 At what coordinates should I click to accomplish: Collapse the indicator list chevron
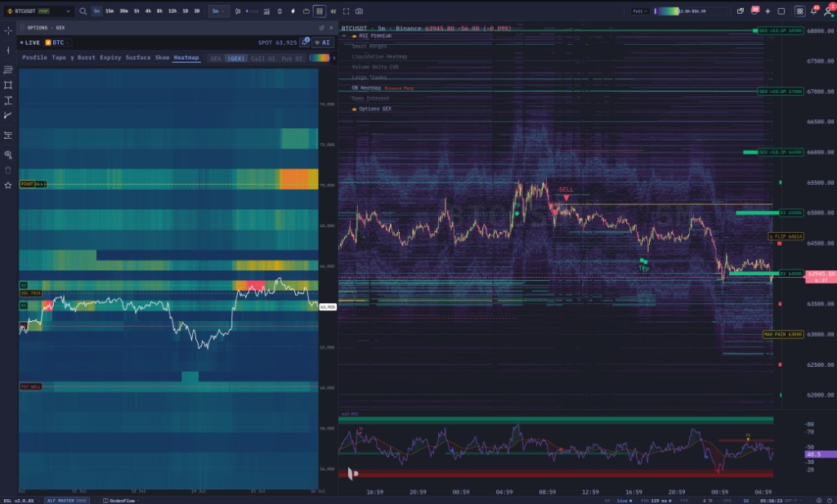coord(344,36)
